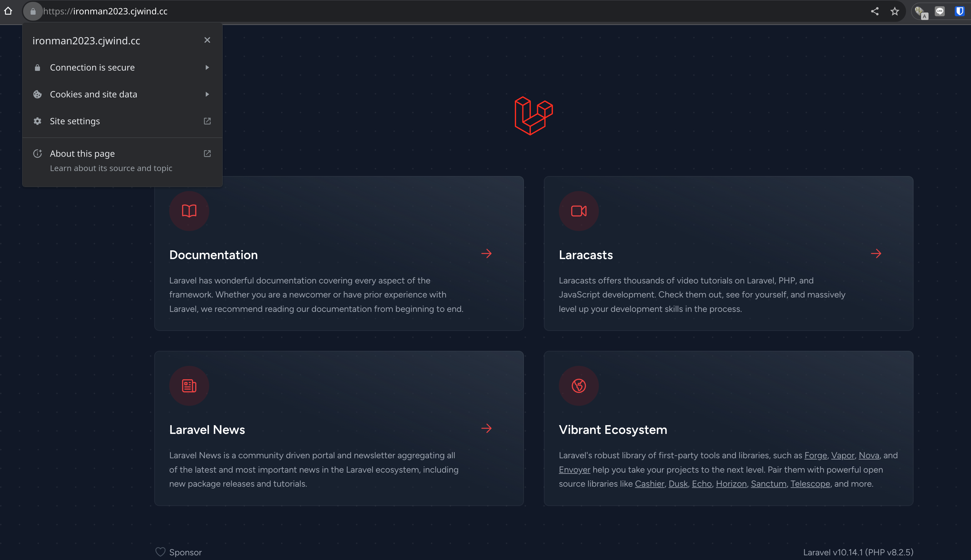Screen dimensions: 971x560
Task: Expand arrow next to Cookies and site data
Action: [x=207, y=94]
